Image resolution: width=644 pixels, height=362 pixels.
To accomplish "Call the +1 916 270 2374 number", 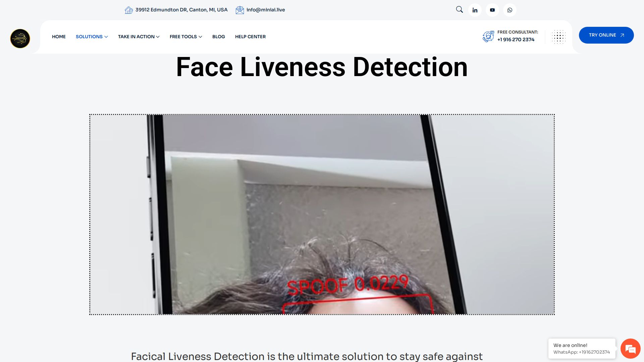I will (516, 40).
